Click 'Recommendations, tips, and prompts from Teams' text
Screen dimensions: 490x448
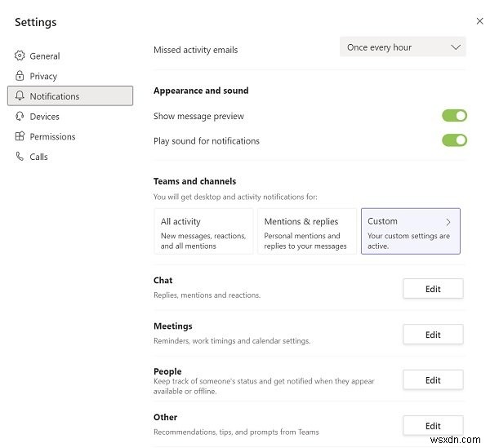tap(236, 432)
